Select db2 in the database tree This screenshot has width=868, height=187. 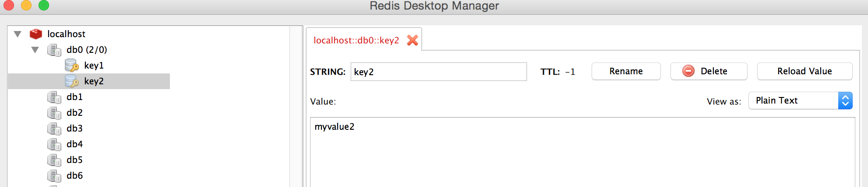click(x=74, y=113)
